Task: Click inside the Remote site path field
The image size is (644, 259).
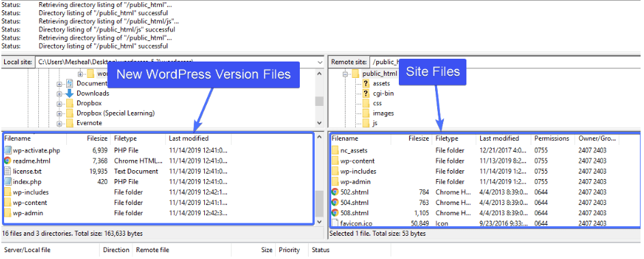Action: [506, 62]
